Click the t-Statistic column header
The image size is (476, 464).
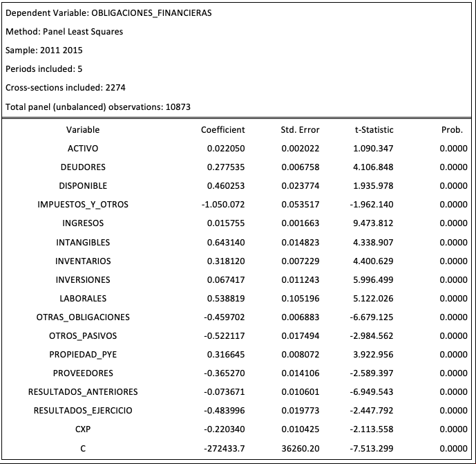click(374, 130)
